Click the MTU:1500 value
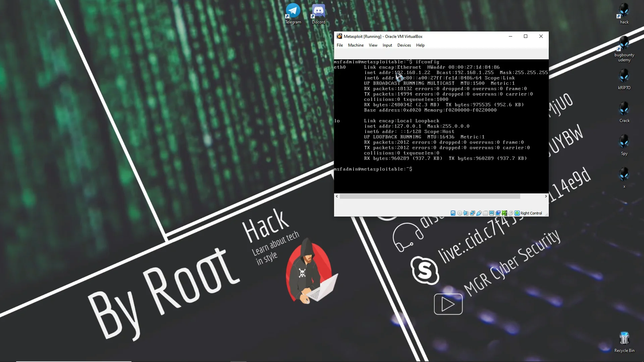Image resolution: width=644 pixels, height=362 pixels. pos(473,83)
